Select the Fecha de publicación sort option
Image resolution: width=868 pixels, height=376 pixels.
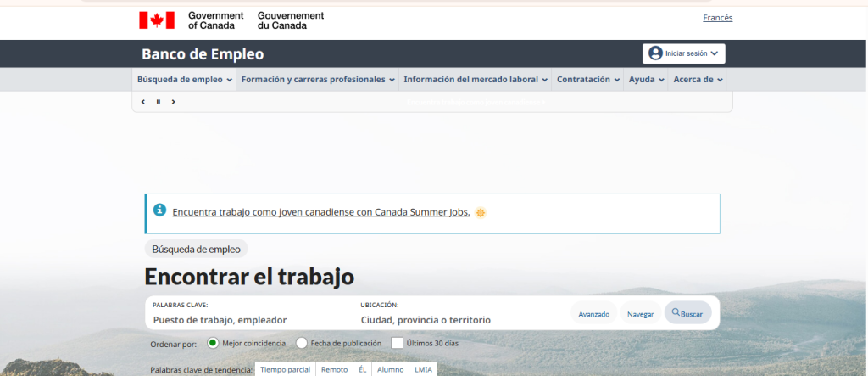click(x=302, y=343)
